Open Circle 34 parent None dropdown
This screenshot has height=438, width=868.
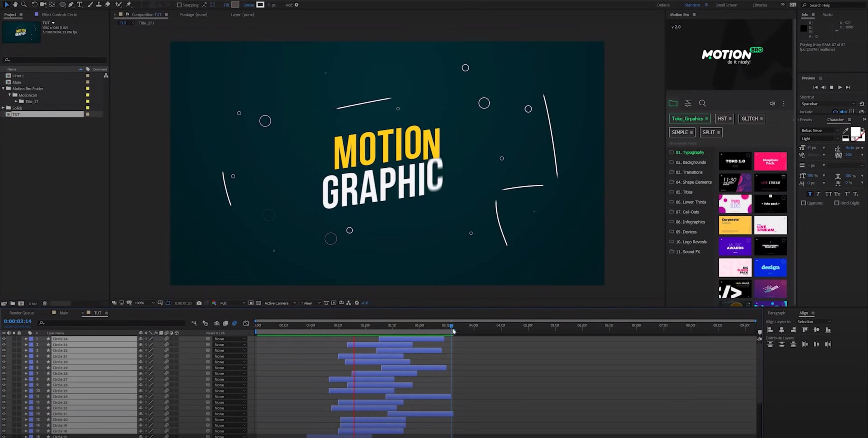pyautogui.click(x=230, y=339)
